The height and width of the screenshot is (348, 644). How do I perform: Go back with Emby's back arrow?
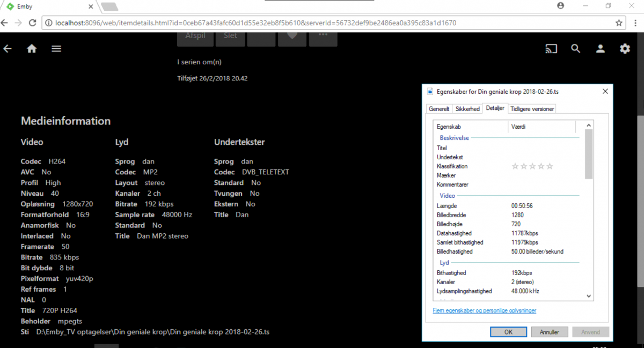(x=8, y=49)
